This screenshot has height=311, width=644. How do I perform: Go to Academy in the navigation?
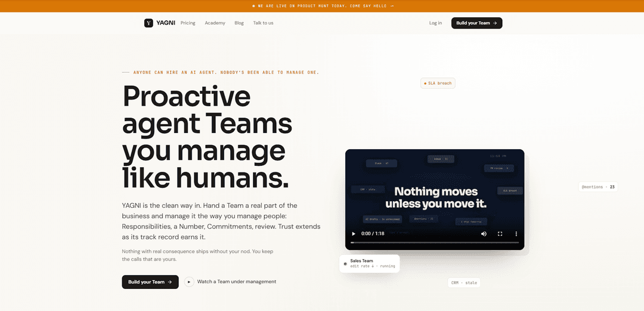point(215,23)
